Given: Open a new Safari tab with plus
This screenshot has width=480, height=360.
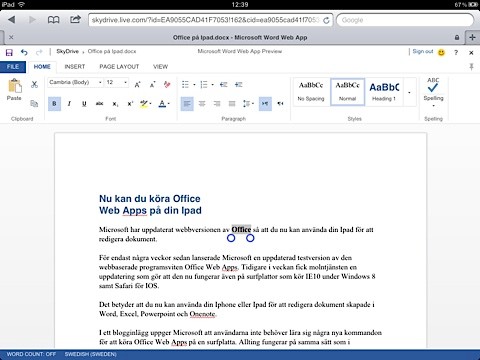Looking at the screenshot, I should point(472,37).
